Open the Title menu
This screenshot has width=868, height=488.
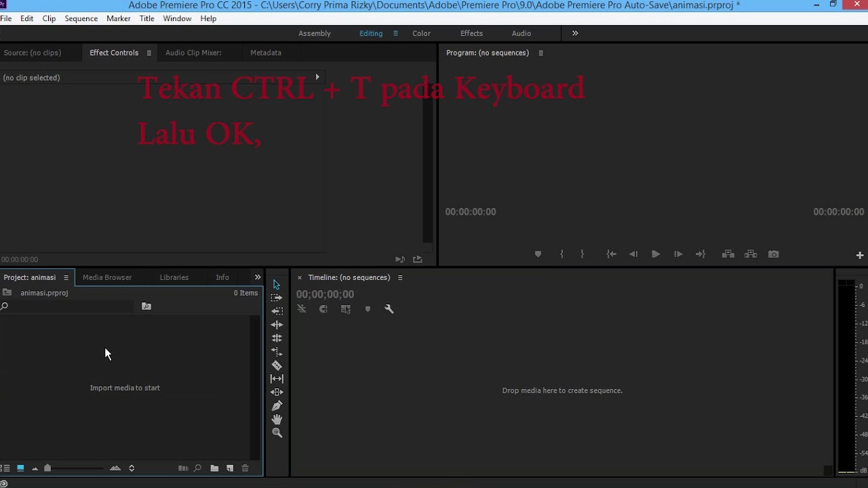[x=146, y=18]
